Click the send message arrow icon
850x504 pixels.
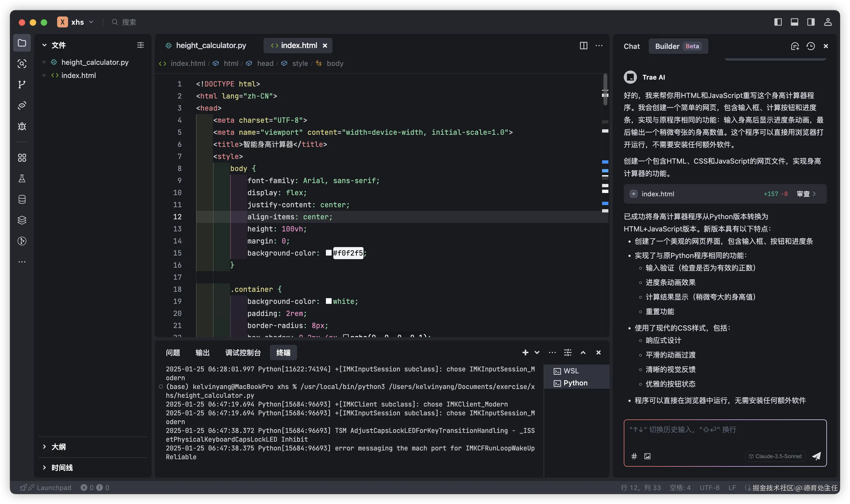[x=816, y=456]
